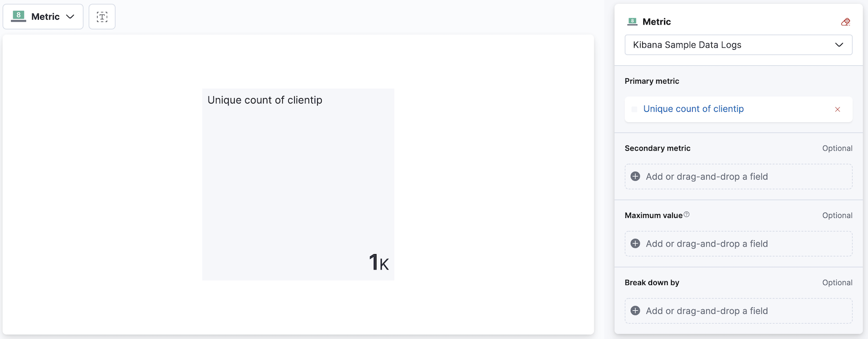Expand the chevron next to Metric chart selector

click(70, 16)
